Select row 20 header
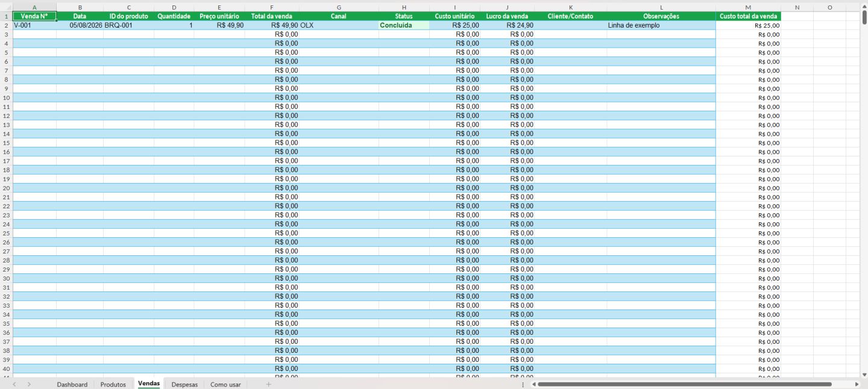Screen dimensions: 868x389 pyautogui.click(x=6, y=188)
